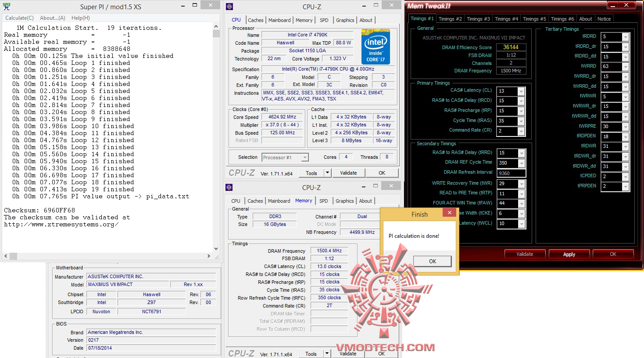This screenshot has width=644, height=358.
Task: Open the Processor #1 selection dropdown
Action: [x=285, y=158]
